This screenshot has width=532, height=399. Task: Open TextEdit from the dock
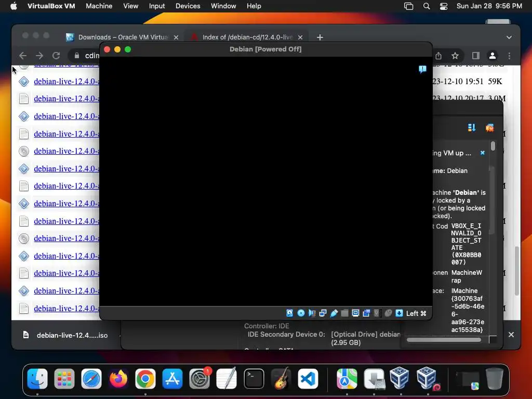click(x=227, y=379)
